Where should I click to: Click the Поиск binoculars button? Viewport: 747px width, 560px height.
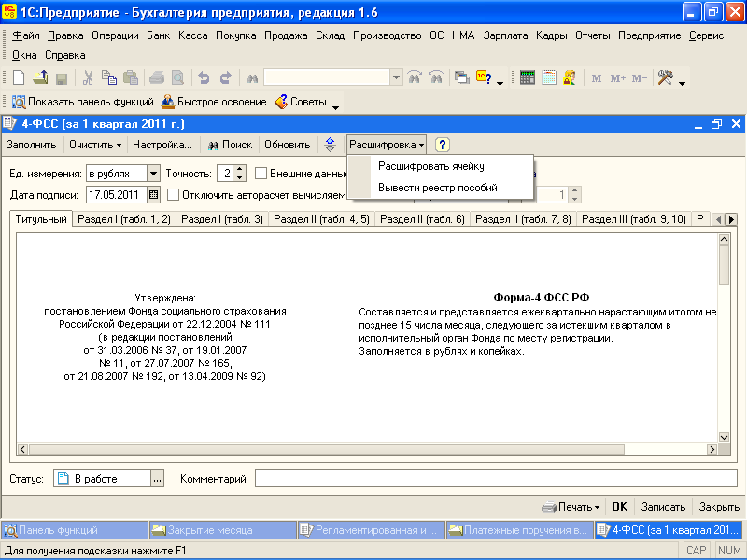(230, 145)
